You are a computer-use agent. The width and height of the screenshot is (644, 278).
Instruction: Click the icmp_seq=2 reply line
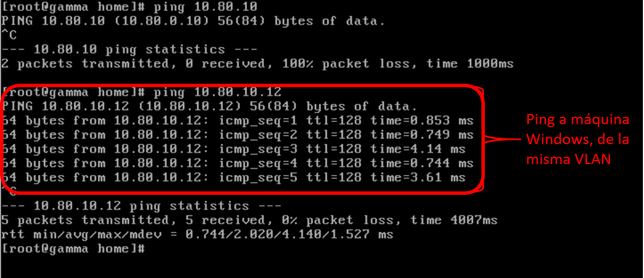coord(238,135)
